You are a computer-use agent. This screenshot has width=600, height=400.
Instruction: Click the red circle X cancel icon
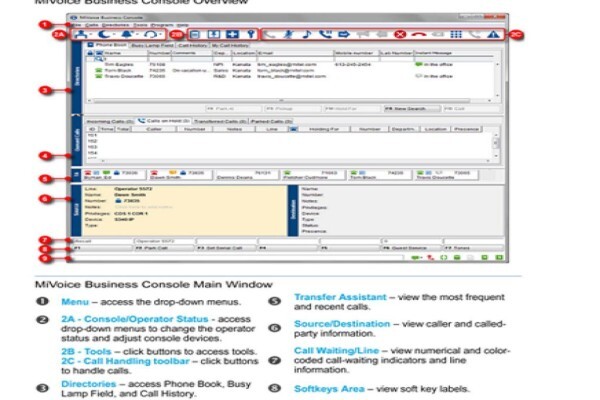click(x=400, y=34)
